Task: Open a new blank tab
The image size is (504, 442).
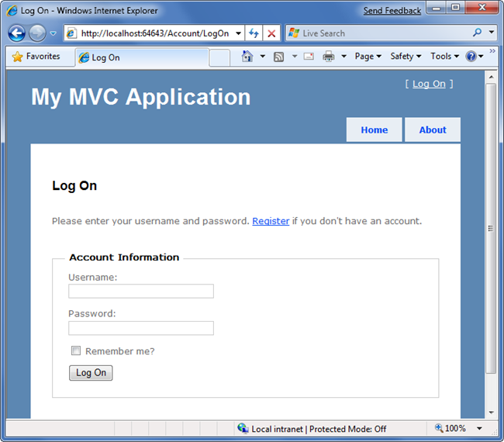Action: pyautogui.click(x=219, y=58)
